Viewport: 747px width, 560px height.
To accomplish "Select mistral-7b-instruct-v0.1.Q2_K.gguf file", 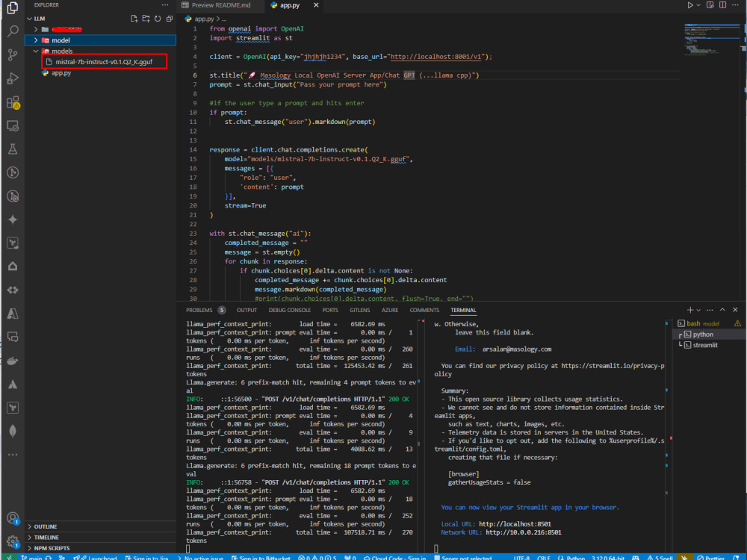I will click(x=105, y=62).
